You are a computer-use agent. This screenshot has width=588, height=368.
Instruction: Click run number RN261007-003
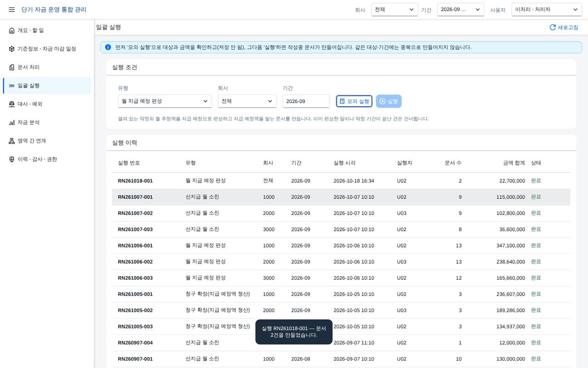tap(135, 230)
